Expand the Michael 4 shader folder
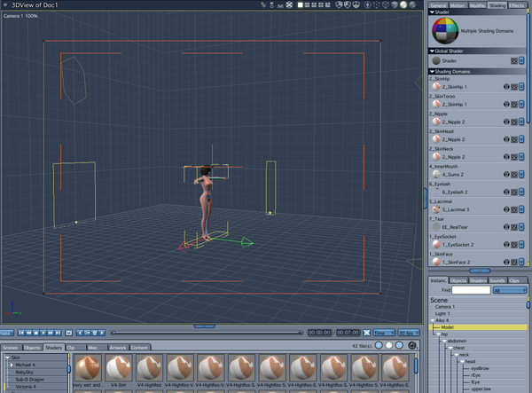Image resolution: width=532 pixels, height=393 pixels. [12, 365]
